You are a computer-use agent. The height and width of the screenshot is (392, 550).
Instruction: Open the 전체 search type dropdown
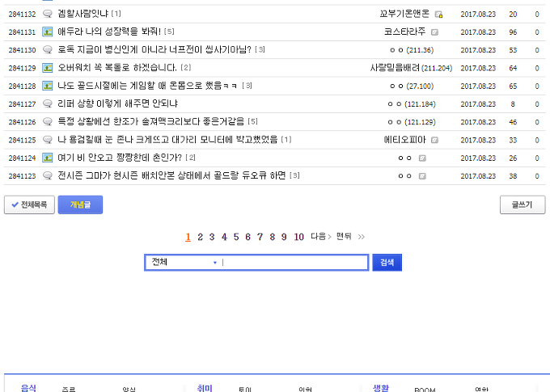(184, 262)
